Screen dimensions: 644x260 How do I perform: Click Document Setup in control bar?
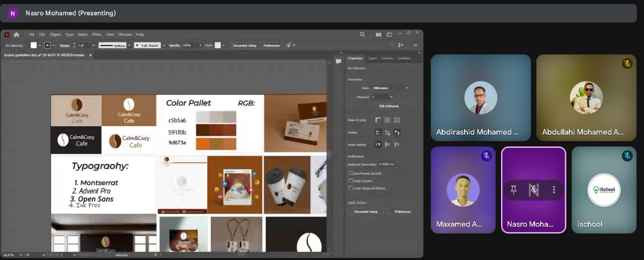(x=244, y=46)
